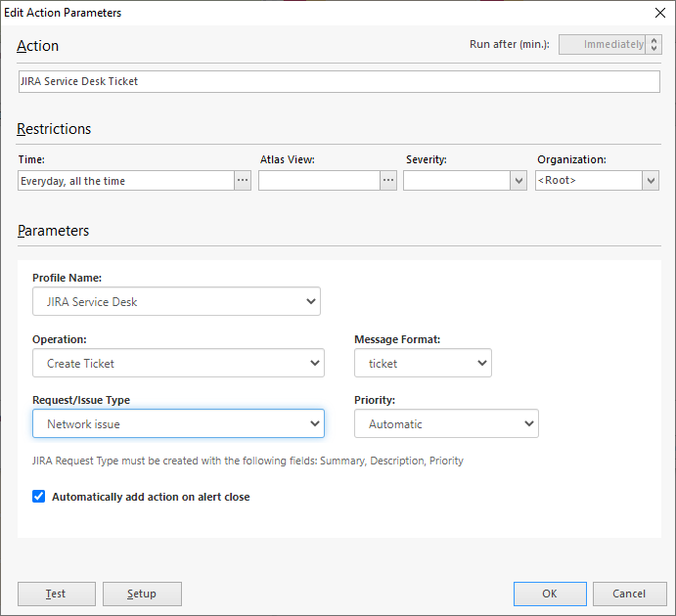Open the Operation dropdown
Image resolution: width=676 pixels, height=616 pixels.
(178, 363)
